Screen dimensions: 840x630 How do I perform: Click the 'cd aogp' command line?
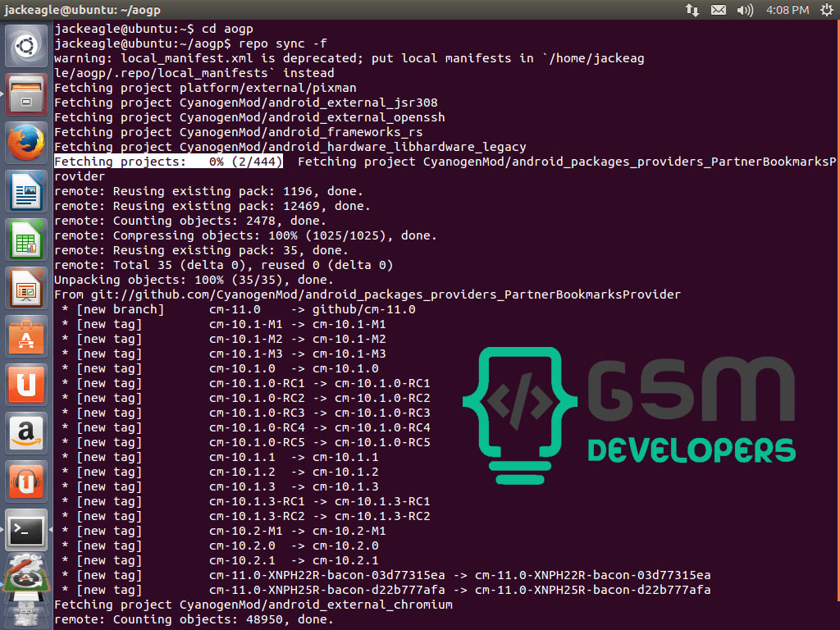click(x=153, y=29)
